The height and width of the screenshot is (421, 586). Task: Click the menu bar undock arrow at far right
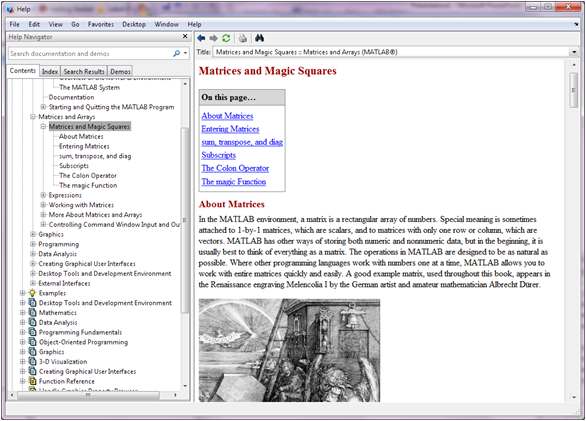pyautogui.click(x=576, y=24)
